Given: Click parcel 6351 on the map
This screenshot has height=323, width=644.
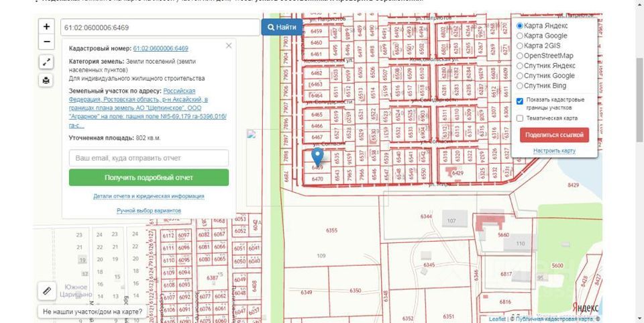Looking at the screenshot, I should tap(449, 316).
